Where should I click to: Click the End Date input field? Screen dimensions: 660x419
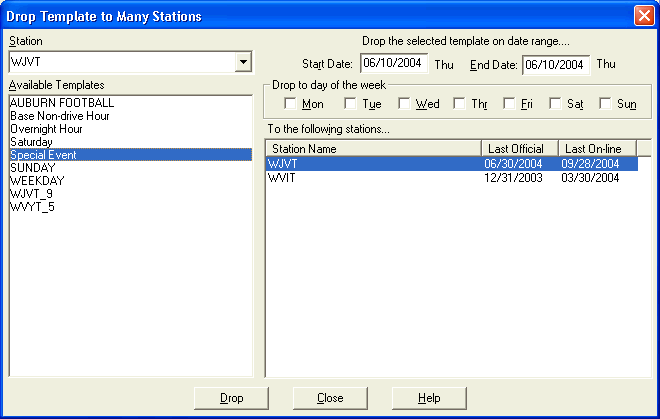click(555, 64)
